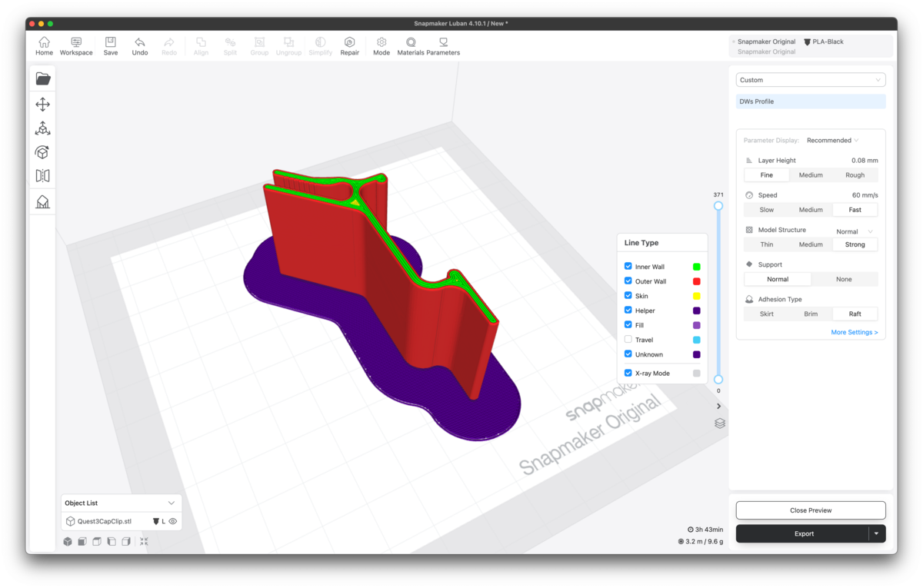Select Slow speed option
This screenshot has width=923, height=588.
coord(767,210)
